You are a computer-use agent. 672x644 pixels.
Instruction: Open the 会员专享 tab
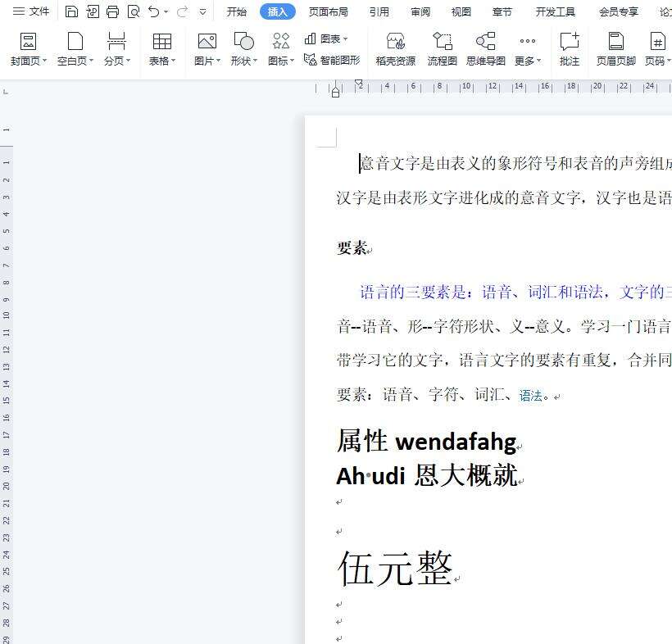pyautogui.click(x=619, y=12)
